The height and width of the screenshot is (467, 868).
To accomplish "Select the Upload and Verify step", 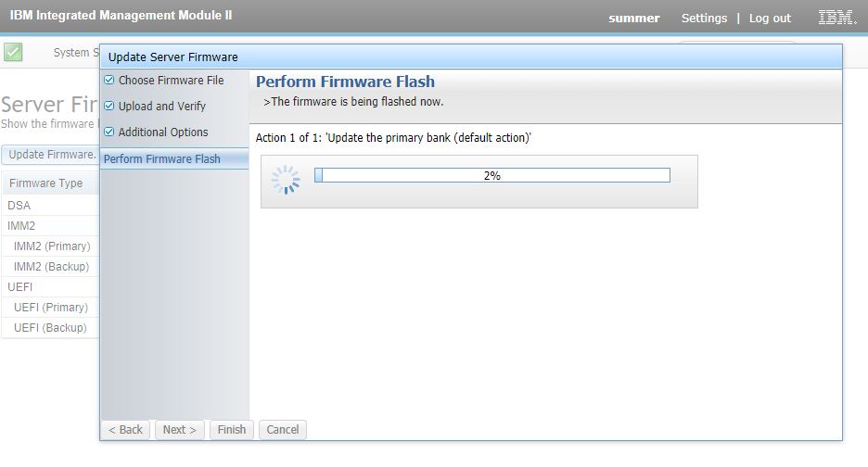I will pos(161,107).
